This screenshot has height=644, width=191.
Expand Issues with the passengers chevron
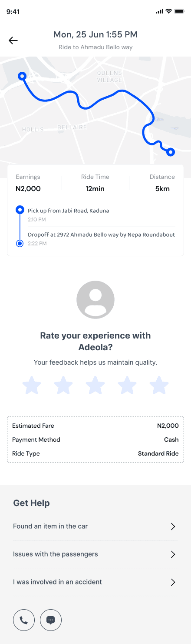[173, 554]
